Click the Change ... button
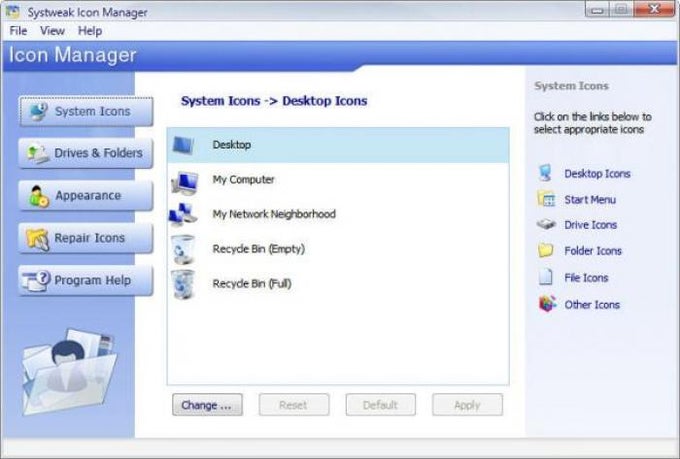680x459 pixels. (207, 405)
